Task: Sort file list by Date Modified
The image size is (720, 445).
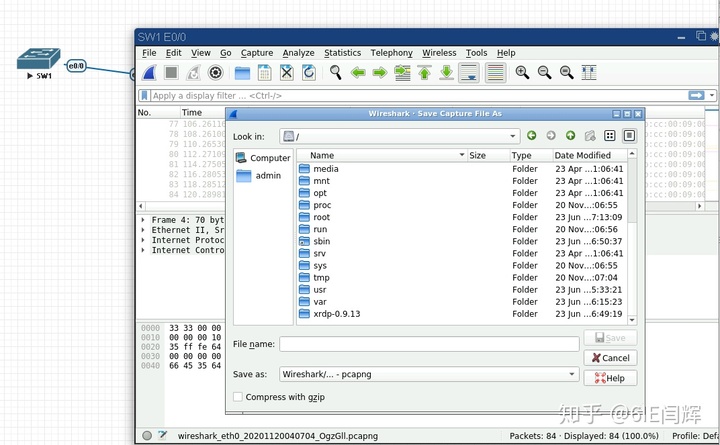Action: click(589, 155)
